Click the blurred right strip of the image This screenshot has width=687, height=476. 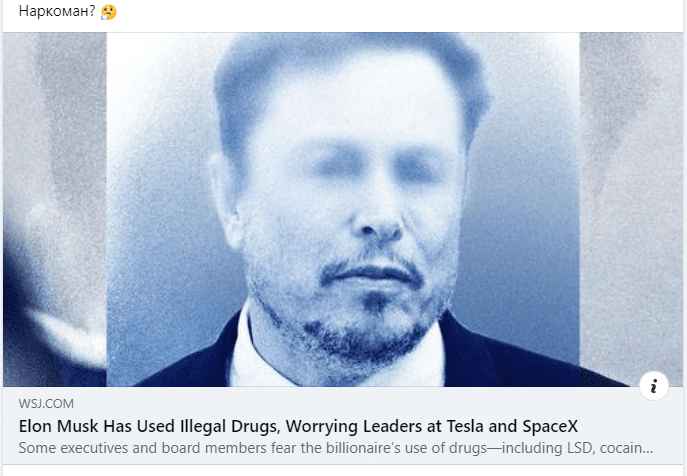[x=631, y=202]
